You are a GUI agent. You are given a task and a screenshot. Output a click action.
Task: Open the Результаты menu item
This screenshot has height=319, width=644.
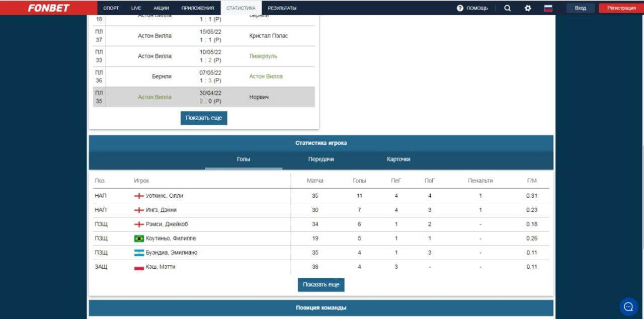tap(282, 8)
